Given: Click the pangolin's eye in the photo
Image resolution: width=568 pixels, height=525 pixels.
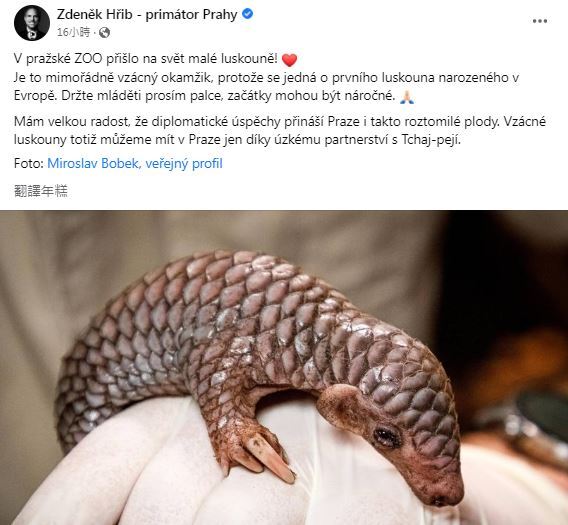Looking at the screenshot, I should point(386,436).
